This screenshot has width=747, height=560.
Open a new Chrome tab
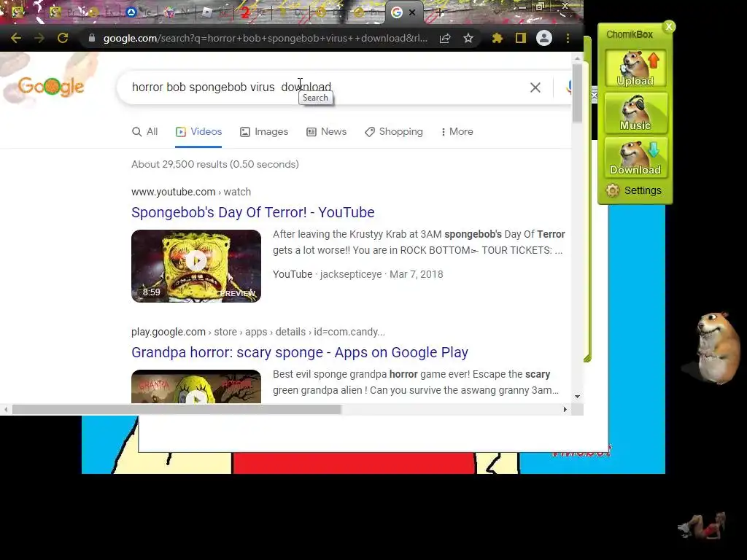439,13
